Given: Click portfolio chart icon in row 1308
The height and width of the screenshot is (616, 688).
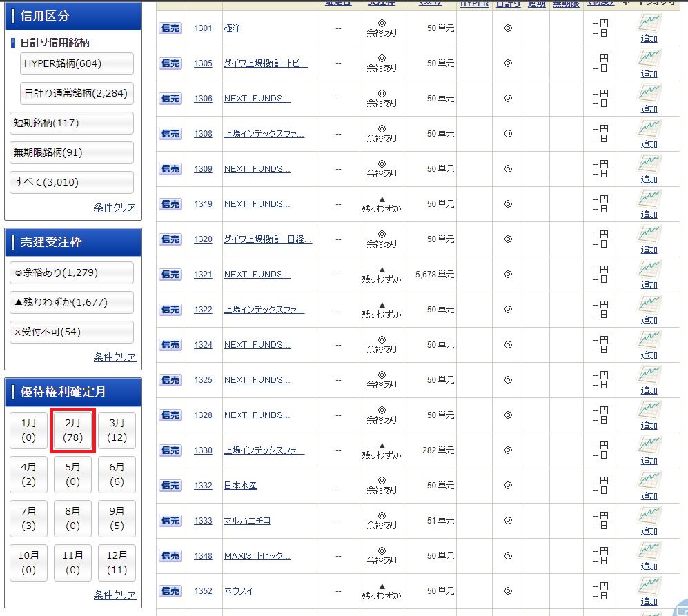Looking at the screenshot, I should point(649,130).
